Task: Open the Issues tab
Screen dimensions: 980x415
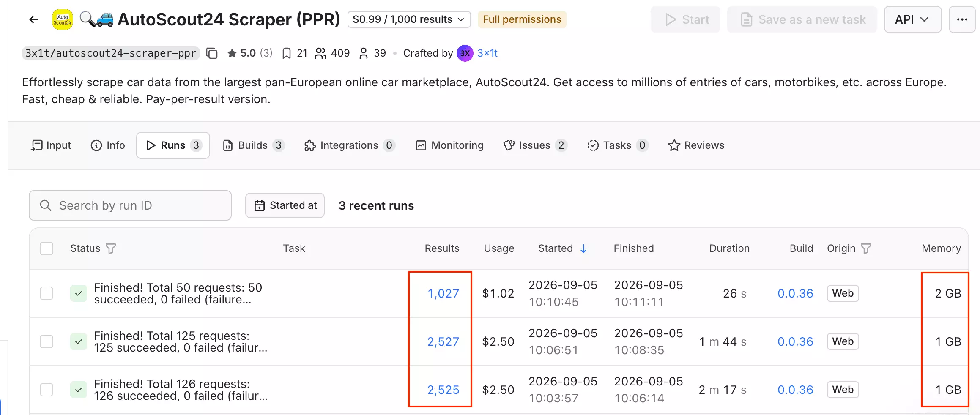Action: pyautogui.click(x=535, y=145)
